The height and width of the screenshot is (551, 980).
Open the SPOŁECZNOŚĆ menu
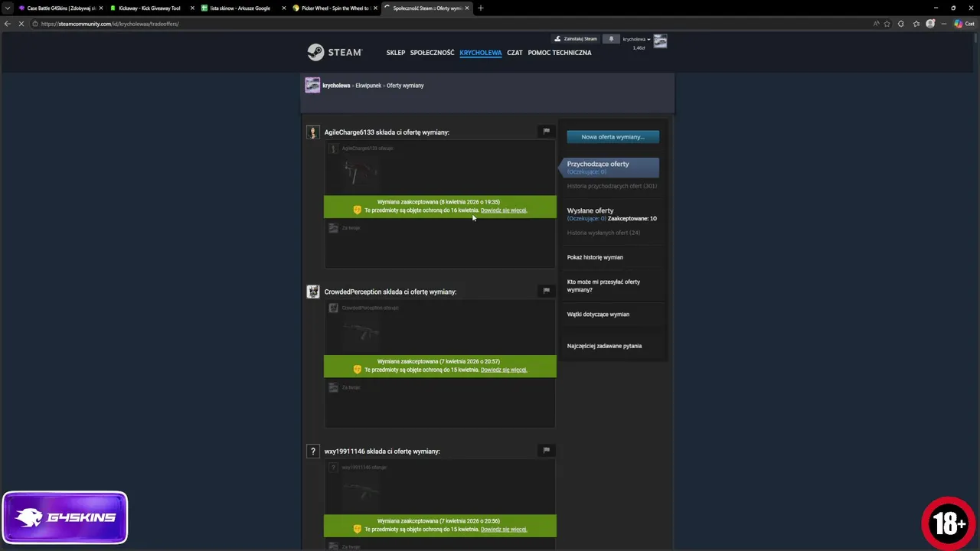click(x=432, y=53)
